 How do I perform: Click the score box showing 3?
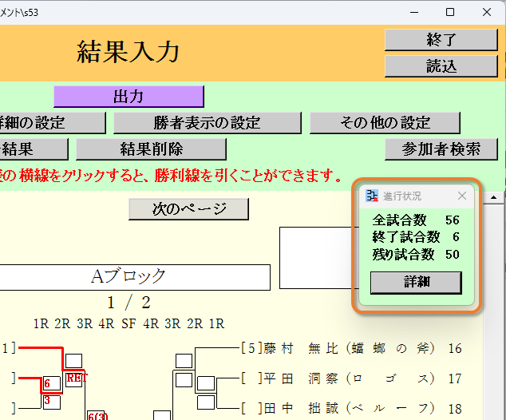(52, 402)
